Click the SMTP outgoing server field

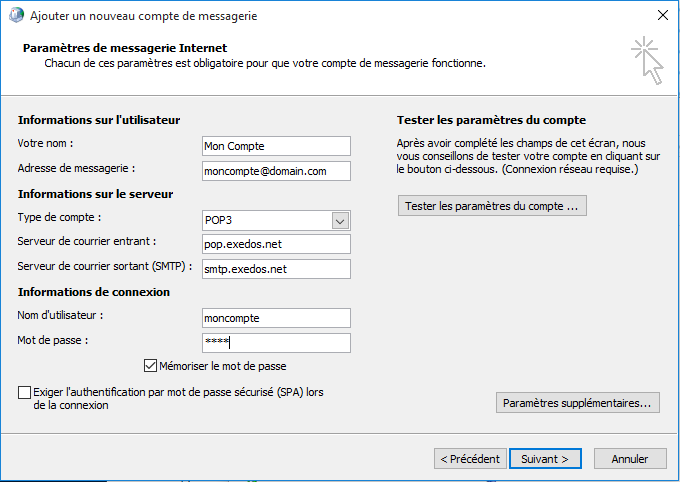(276, 268)
